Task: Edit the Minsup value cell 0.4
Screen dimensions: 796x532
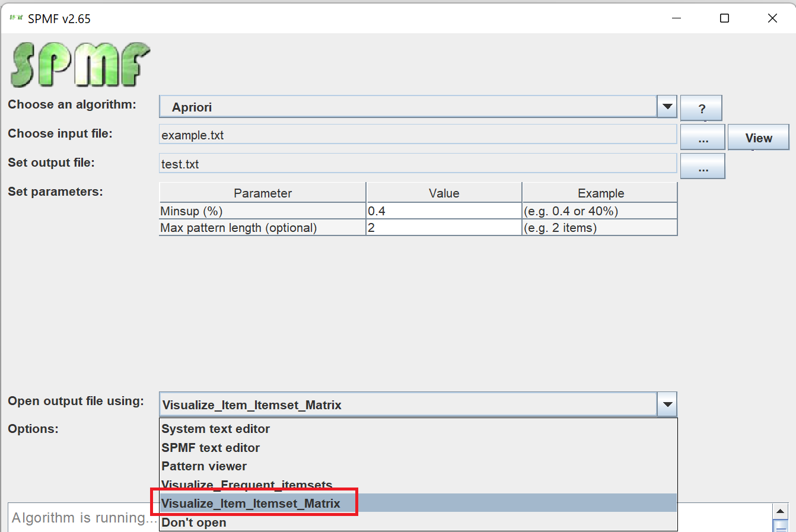Action: point(444,211)
